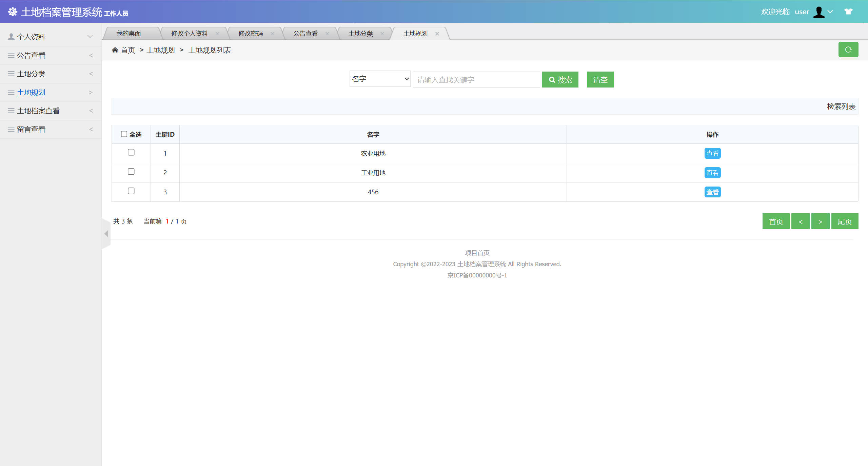Toggle the 全选 select-all checkbox

coord(124,134)
